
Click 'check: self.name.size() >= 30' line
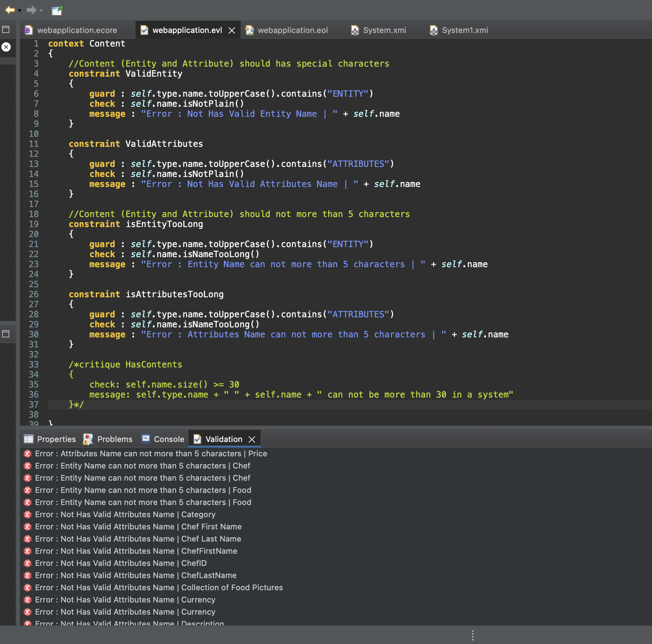[x=164, y=385]
